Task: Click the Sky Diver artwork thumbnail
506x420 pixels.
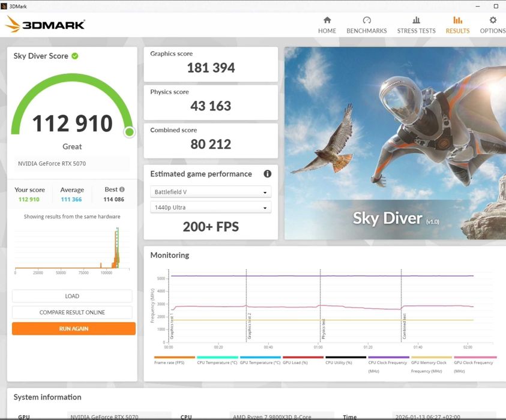Action: click(x=396, y=143)
